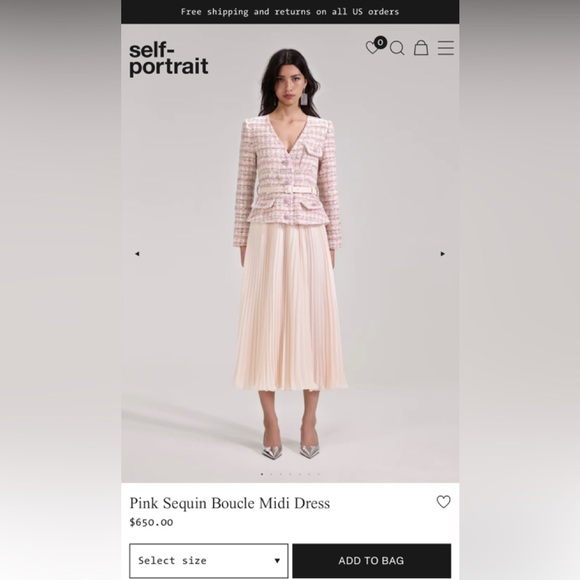This screenshot has height=580, width=580.
Task: Select the third carousel pagination dot
Action: pyautogui.click(x=281, y=474)
